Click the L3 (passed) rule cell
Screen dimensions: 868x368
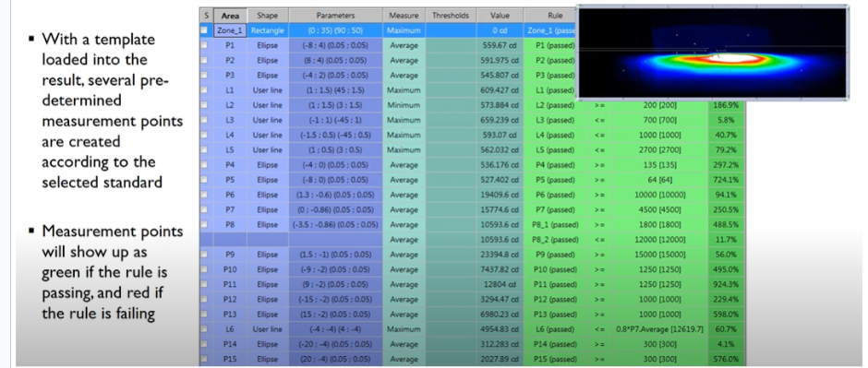(x=555, y=121)
